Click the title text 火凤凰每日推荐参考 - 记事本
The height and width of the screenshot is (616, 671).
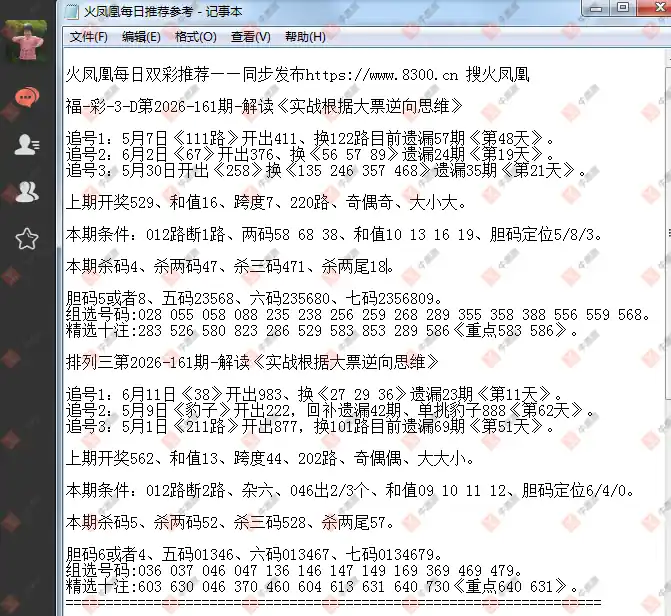point(163,12)
